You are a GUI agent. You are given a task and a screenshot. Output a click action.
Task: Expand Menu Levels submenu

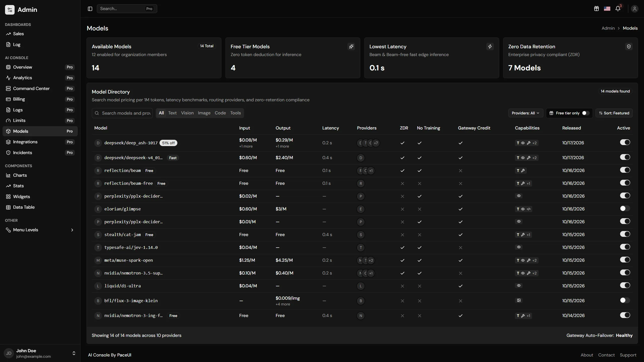click(x=40, y=230)
